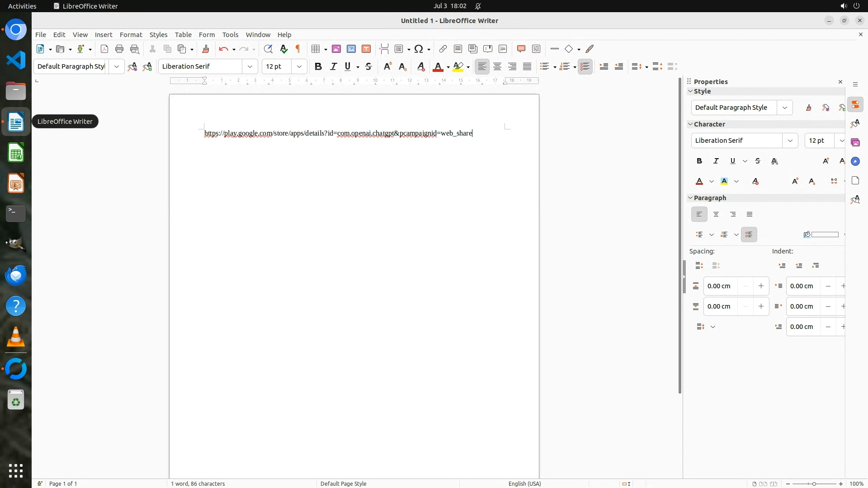Collapse the Paragraph section in the sidebar

[x=690, y=198]
